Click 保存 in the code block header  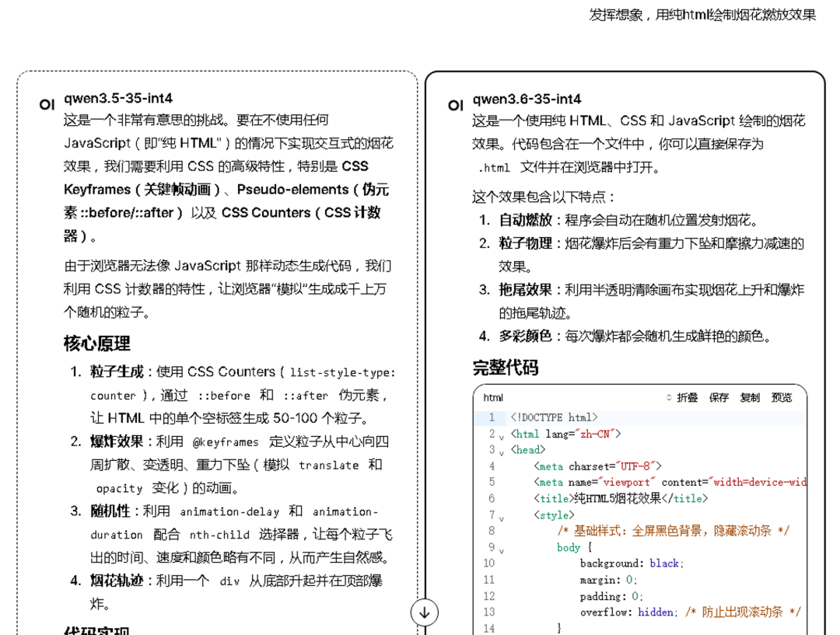[x=719, y=397]
